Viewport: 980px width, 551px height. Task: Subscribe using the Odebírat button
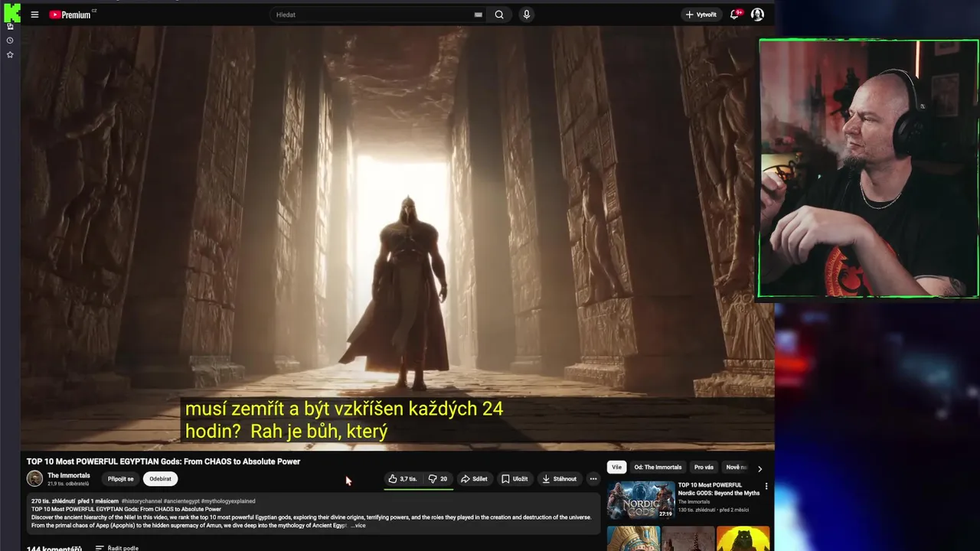[161, 479]
